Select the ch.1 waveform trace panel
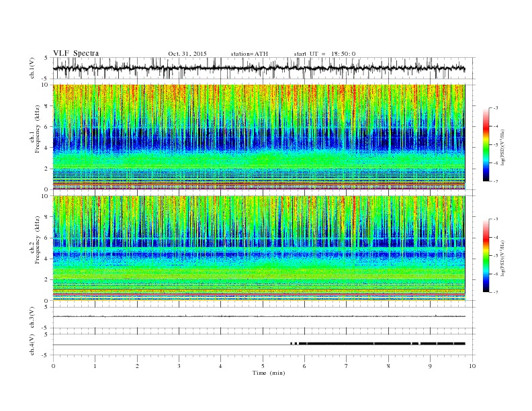Screen dimensions: 532x411 [263, 68]
